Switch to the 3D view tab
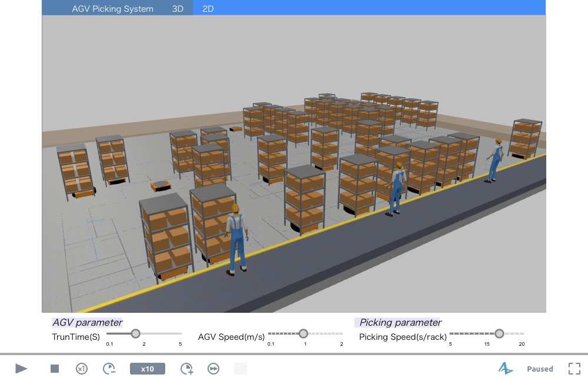Screen dimensions: 588x381 click(178, 9)
